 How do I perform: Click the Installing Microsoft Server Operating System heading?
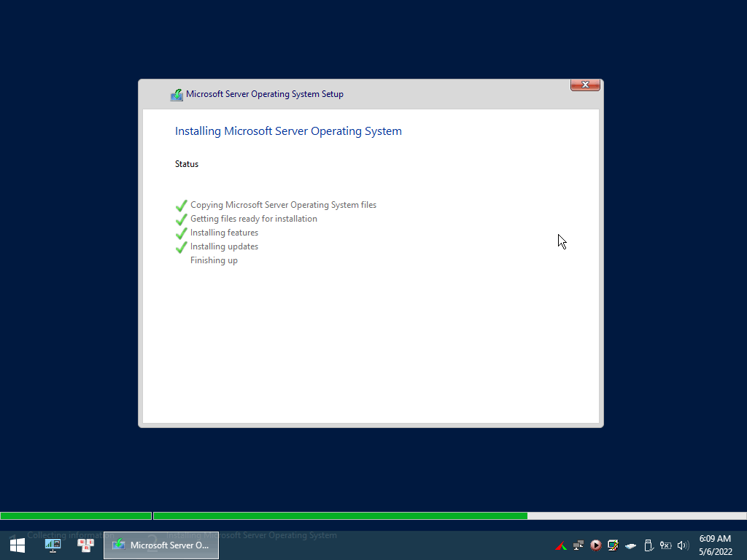pyautogui.click(x=288, y=131)
